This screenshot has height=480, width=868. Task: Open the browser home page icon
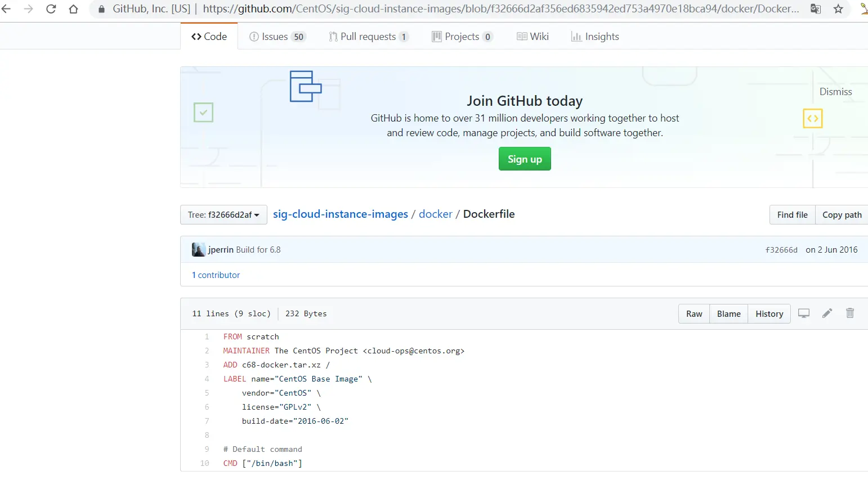(73, 8)
